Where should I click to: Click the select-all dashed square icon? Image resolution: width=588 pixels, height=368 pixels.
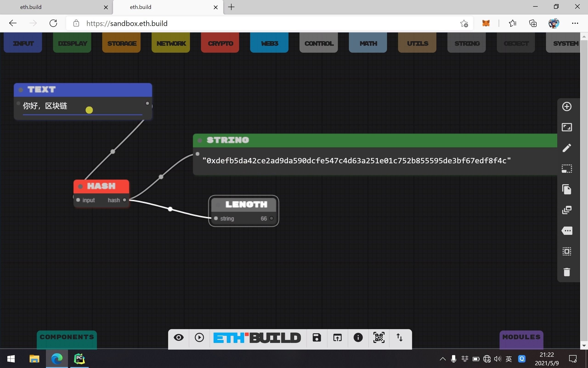coord(567,251)
